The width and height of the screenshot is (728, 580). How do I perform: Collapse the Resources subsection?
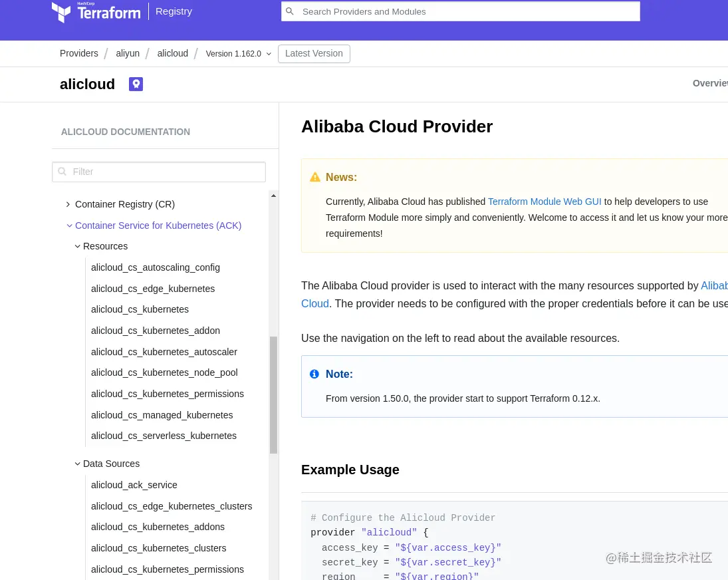(x=78, y=246)
